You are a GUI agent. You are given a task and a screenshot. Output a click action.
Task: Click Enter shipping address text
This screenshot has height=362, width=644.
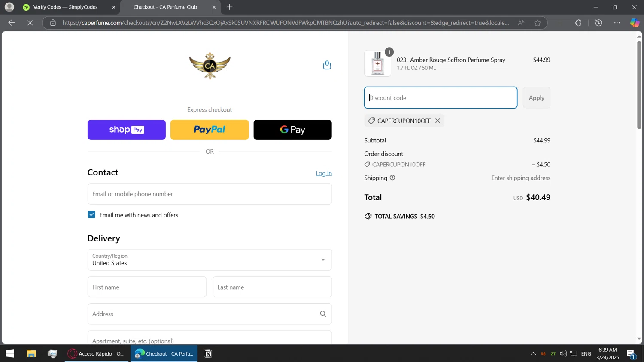tap(521, 178)
